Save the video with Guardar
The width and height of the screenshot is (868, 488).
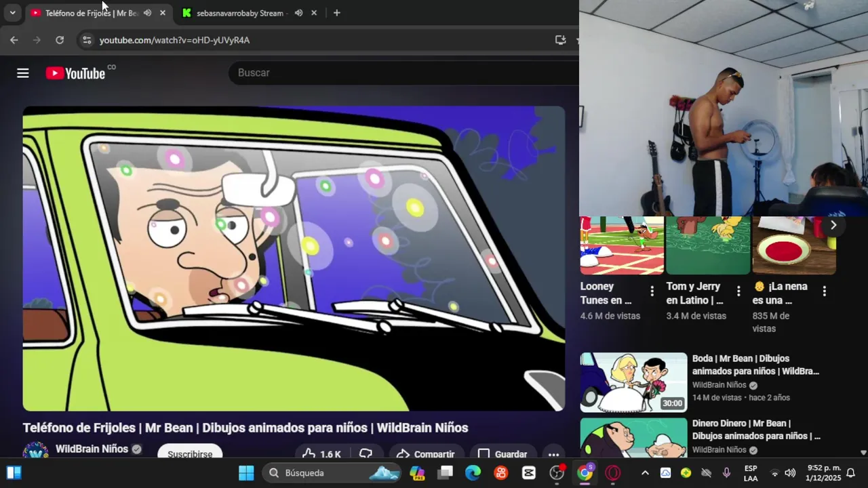click(x=502, y=453)
